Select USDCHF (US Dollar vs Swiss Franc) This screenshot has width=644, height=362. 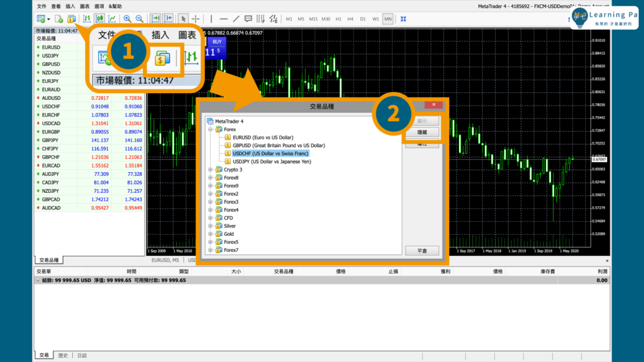point(270,153)
